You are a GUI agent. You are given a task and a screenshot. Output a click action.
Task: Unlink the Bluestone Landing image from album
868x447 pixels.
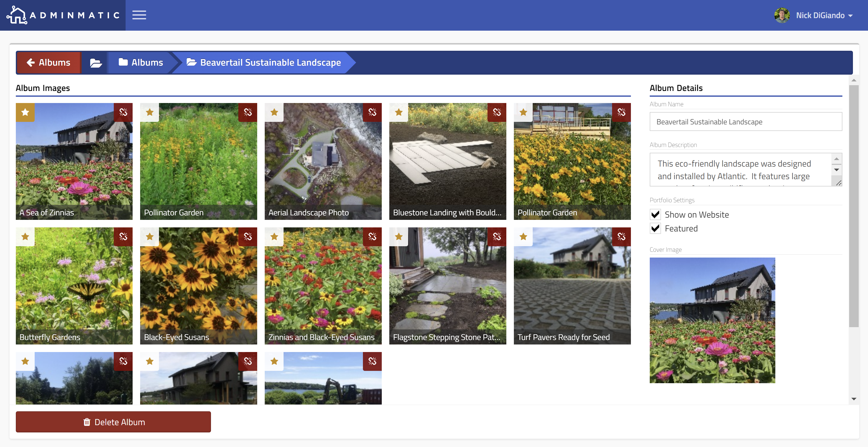pyautogui.click(x=497, y=112)
